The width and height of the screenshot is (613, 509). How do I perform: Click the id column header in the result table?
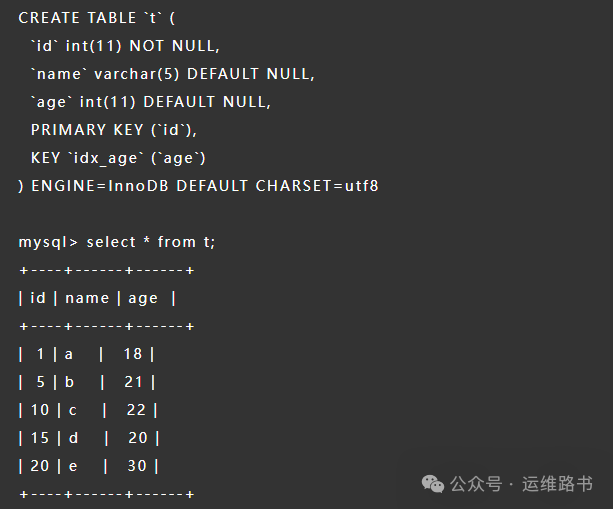coord(38,298)
